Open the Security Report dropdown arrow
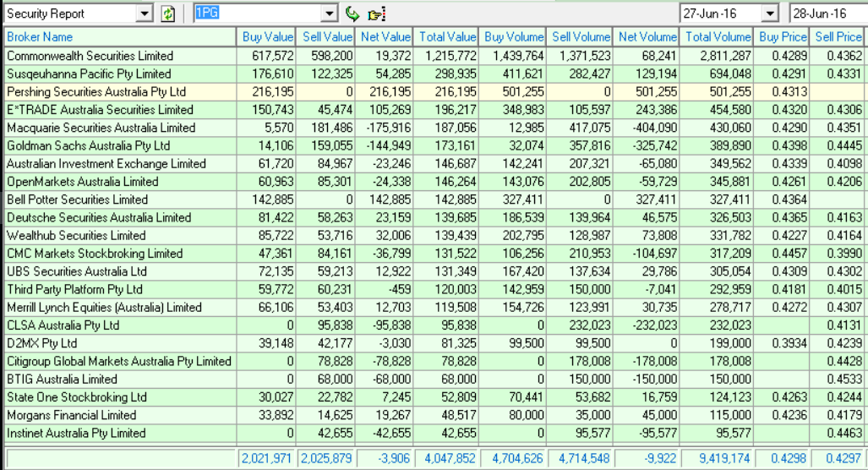The height and width of the screenshot is (470, 868). pos(145,14)
